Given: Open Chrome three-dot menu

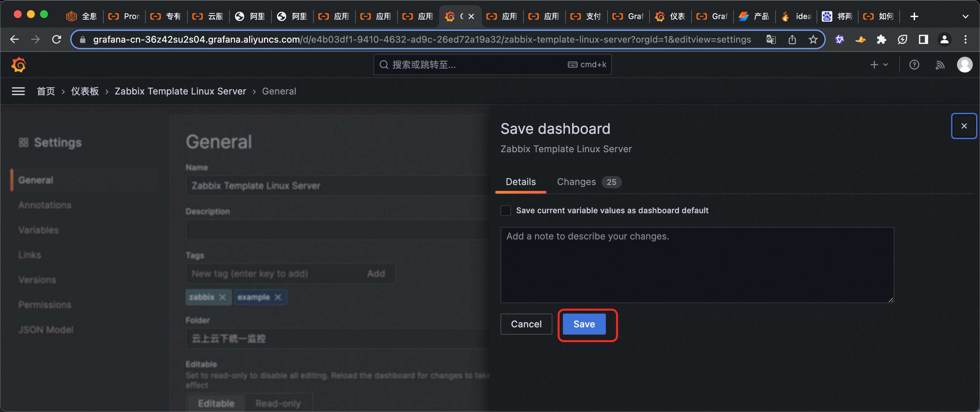Looking at the screenshot, I should (x=965, y=39).
